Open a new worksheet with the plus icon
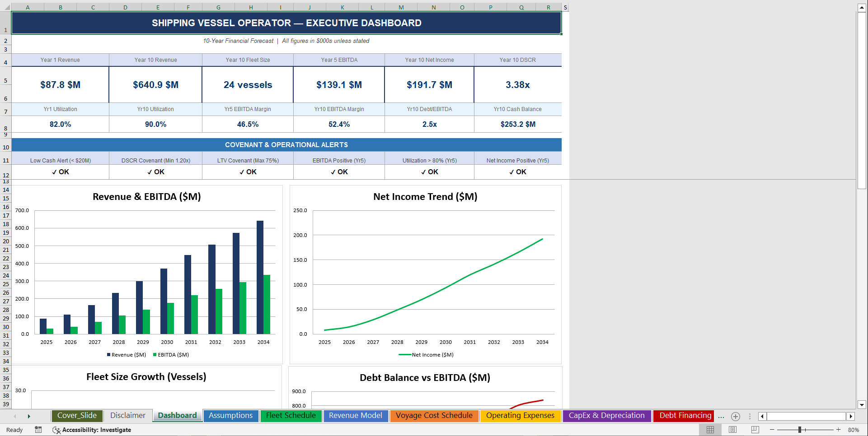 [x=736, y=416]
